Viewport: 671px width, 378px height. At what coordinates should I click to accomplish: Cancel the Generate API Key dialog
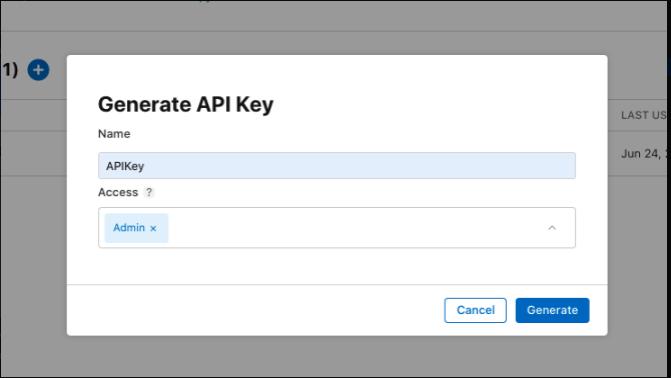click(475, 310)
